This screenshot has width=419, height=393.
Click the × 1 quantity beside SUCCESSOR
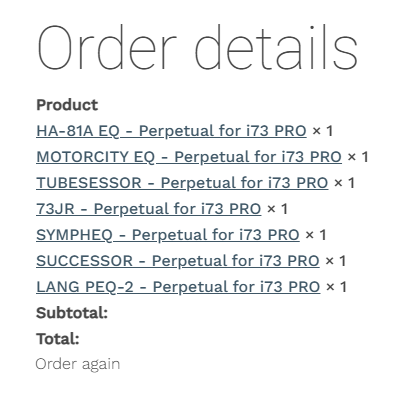click(x=336, y=261)
